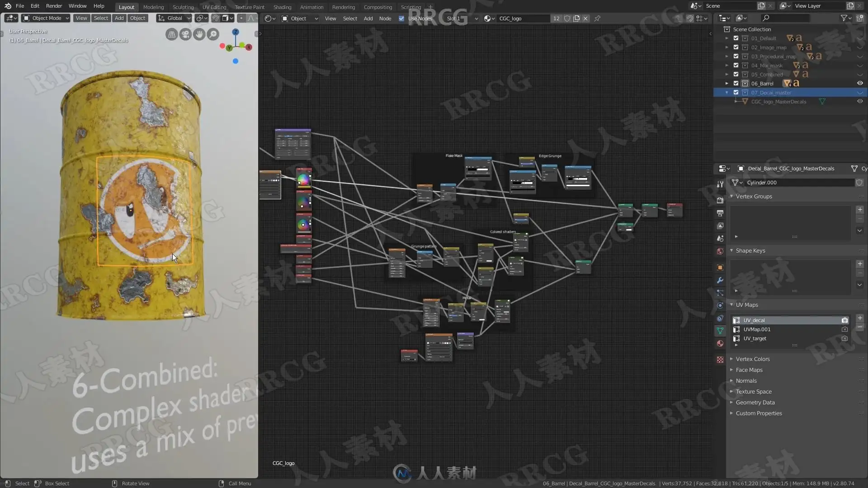Viewport: 868px width, 488px height.
Task: Click the pan view hand gizmo
Action: click(x=199, y=34)
